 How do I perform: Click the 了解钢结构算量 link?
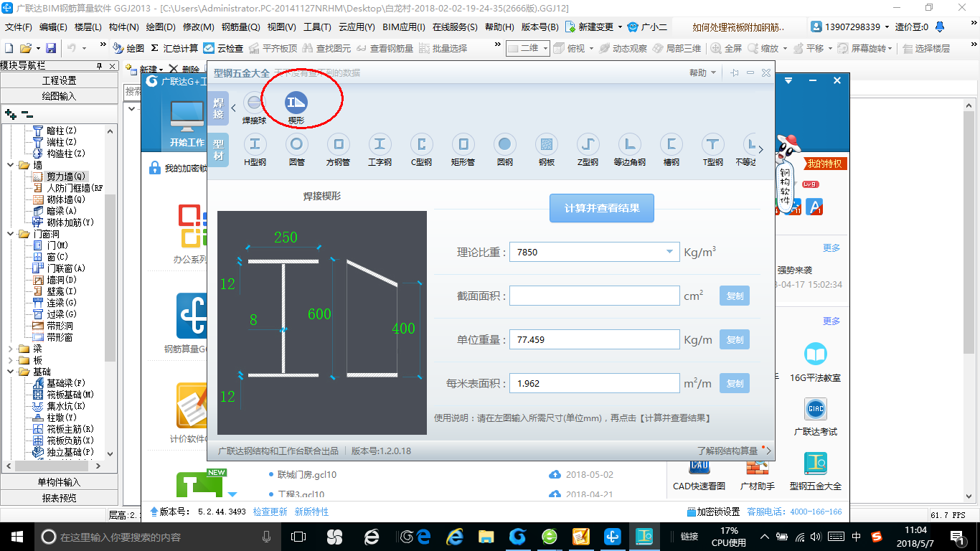(727, 451)
